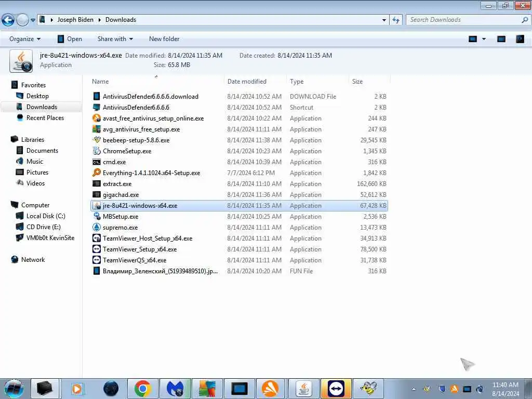Select the cmd.exe icon
The image size is (532, 399).
tap(97, 162)
